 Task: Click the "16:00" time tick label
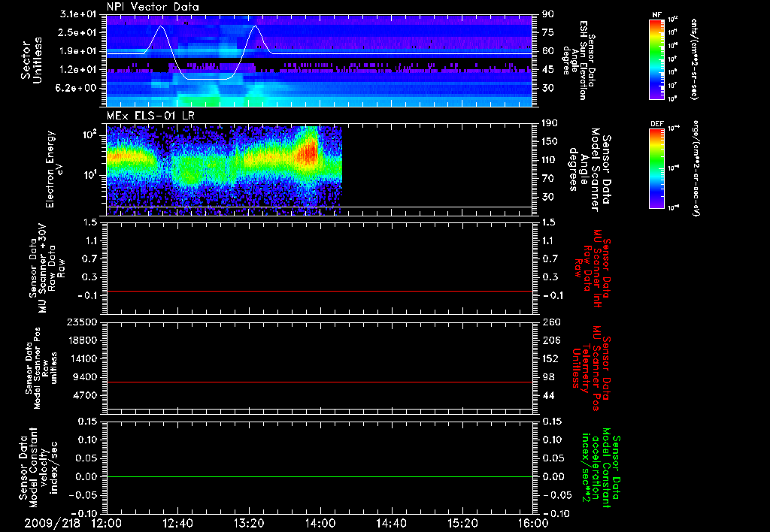coord(533,523)
